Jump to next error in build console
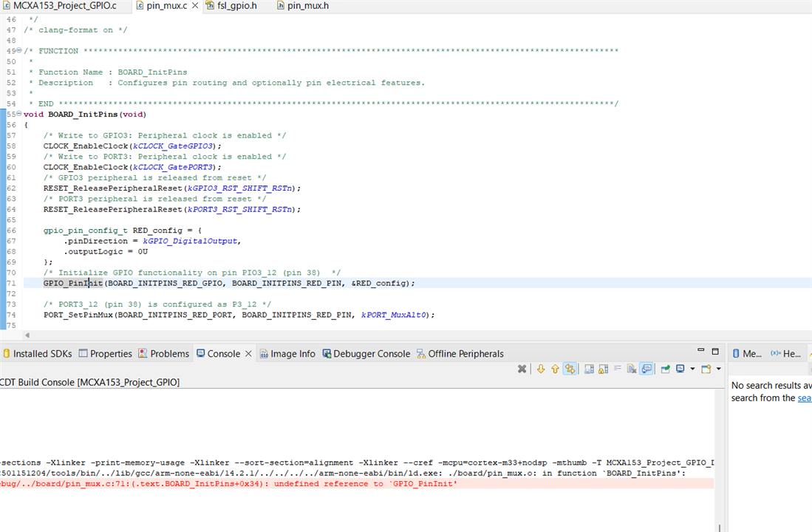This screenshot has height=532, width=812. 541,369
